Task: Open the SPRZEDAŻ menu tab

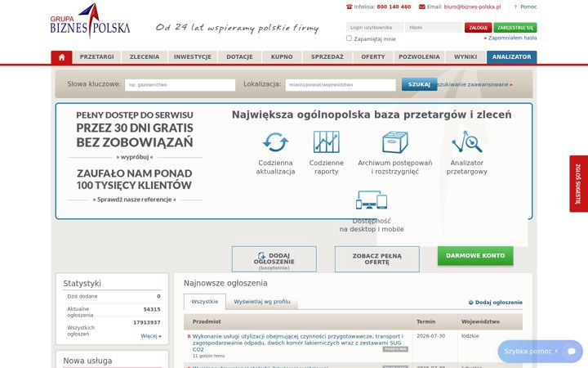Action: click(x=327, y=57)
